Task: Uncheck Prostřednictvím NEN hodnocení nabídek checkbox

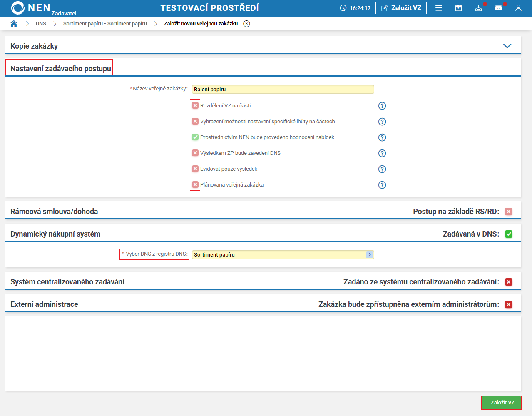Action: pyautogui.click(x=195, y=137)
